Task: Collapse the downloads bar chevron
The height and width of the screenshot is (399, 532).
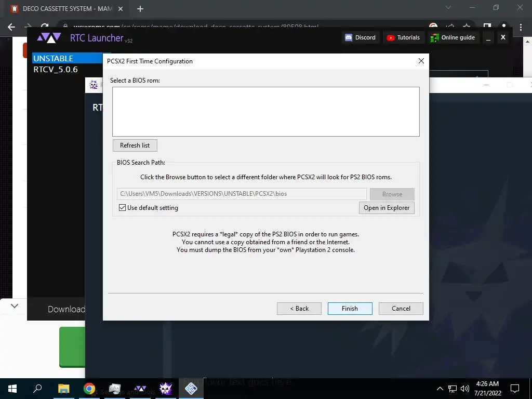Action: (14, 305)
